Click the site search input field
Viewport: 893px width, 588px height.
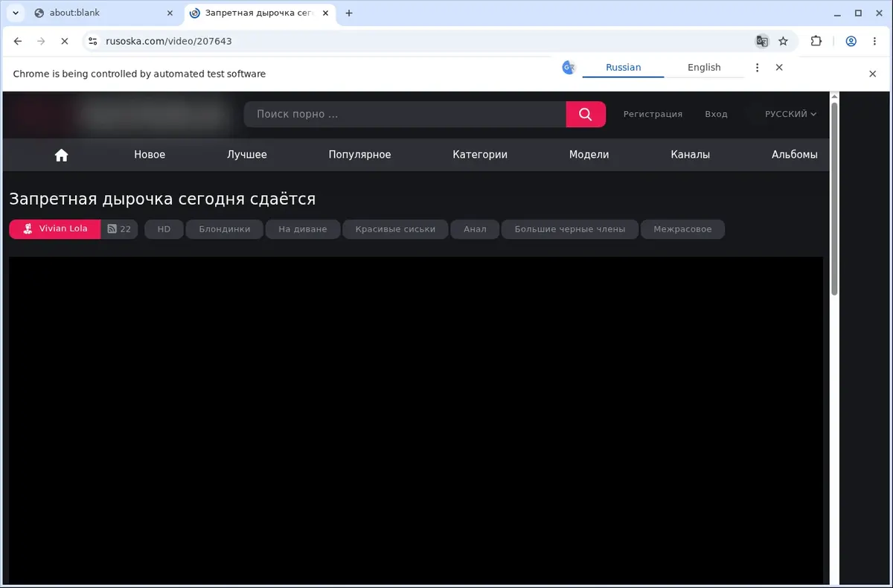tap(405, 114)
